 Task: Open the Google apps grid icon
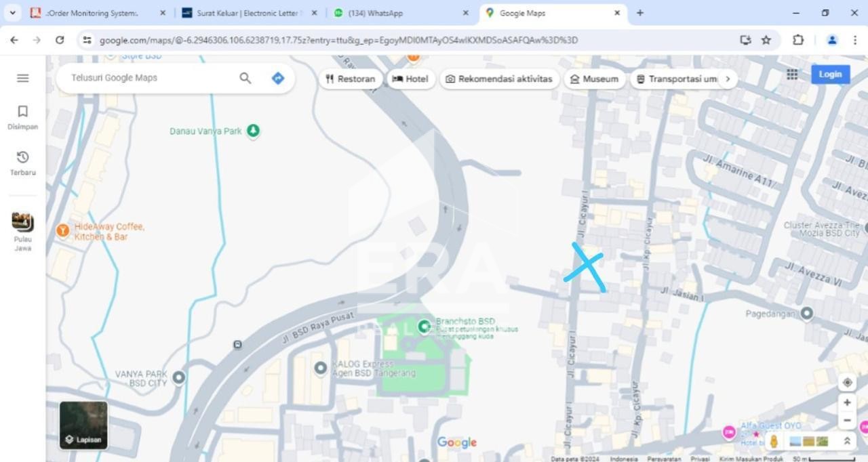coord(792,75)
